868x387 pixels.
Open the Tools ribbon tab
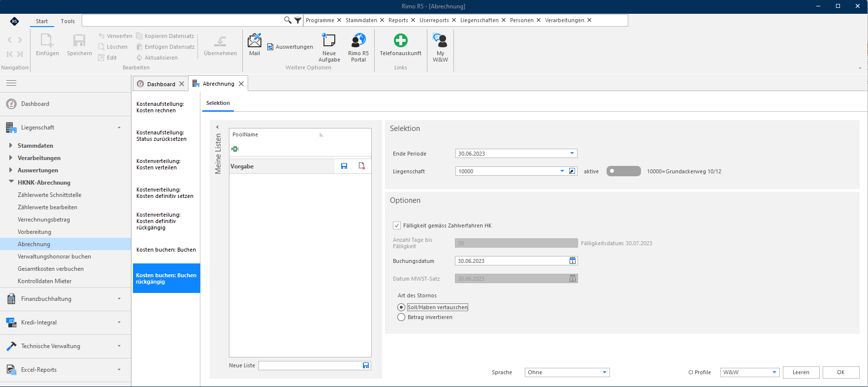tap(68, 21)
